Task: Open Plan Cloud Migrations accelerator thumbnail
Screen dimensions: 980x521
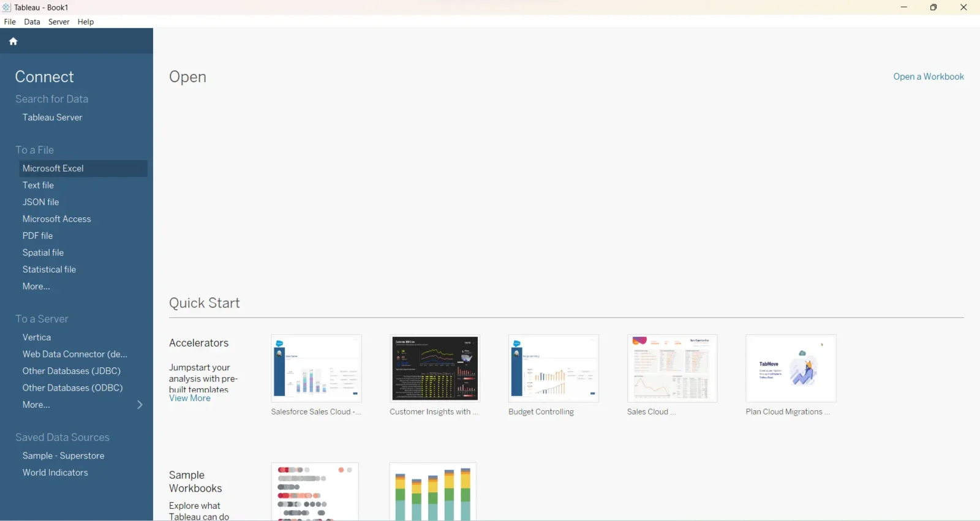Action: pos(791,368)
